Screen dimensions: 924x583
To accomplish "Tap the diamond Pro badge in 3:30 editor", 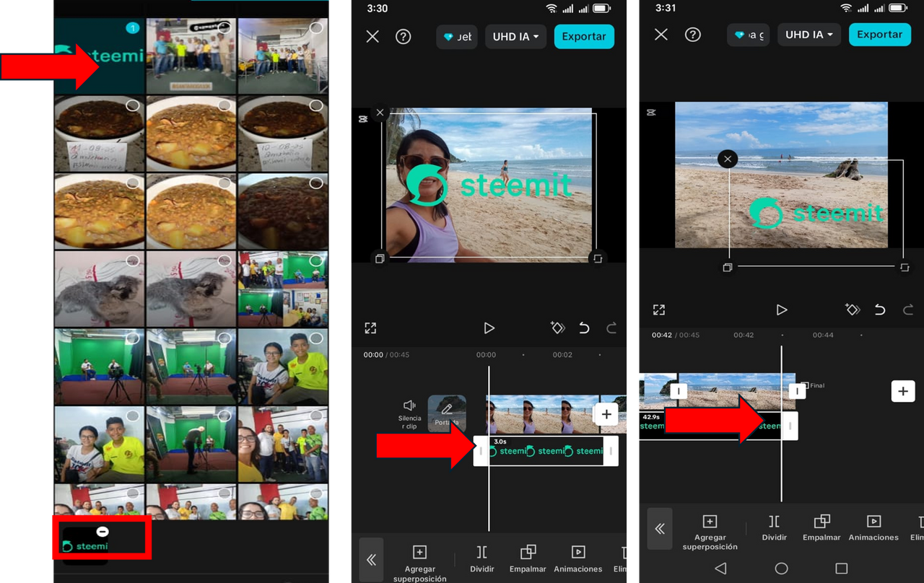I will pyautogui.click(x=457, y=37).
